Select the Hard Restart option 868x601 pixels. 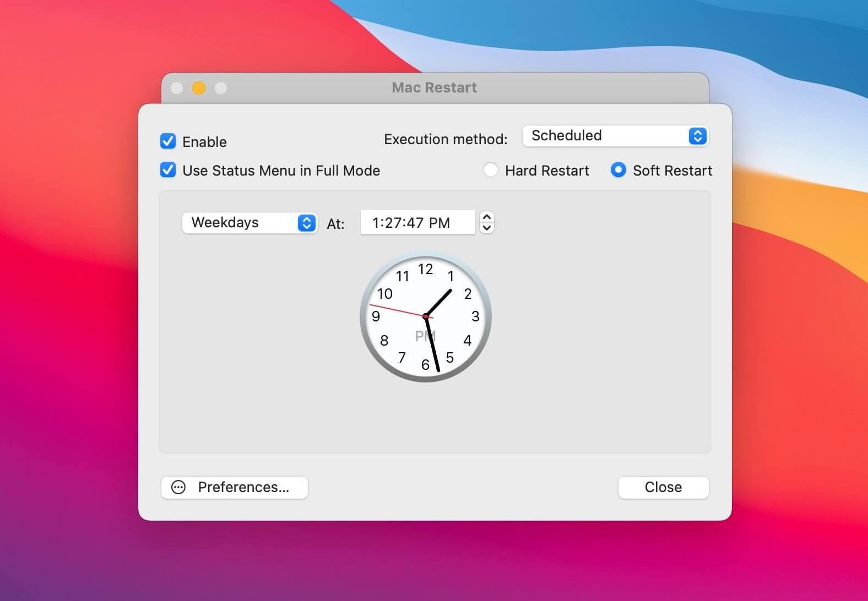point(490,170)
